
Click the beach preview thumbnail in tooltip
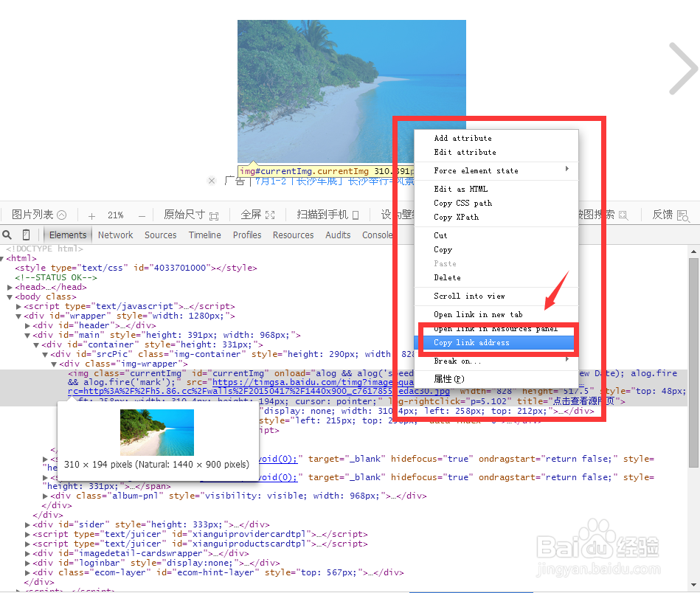pyautogui.click(x=157, y=432)
